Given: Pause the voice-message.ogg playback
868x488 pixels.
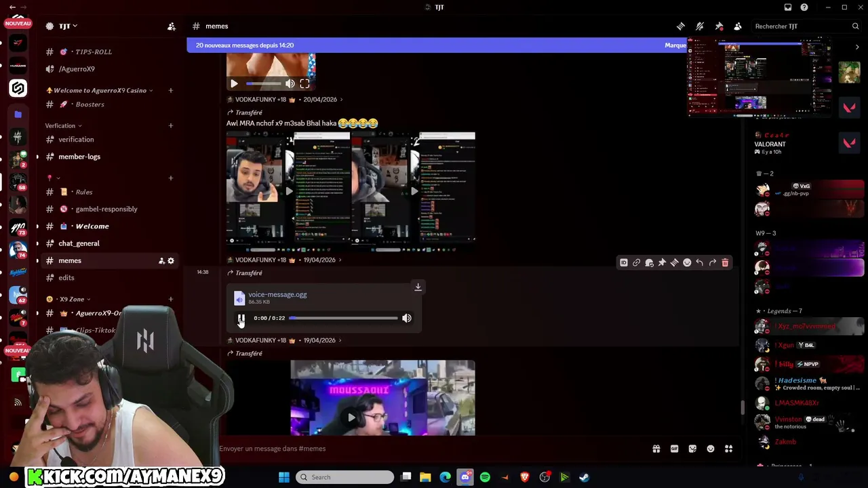Looking at the screenshot, I should point(241,319).
